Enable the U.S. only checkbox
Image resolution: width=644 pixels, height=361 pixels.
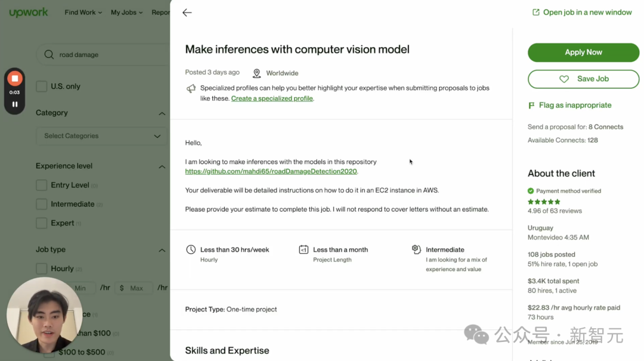click(42, 86)
